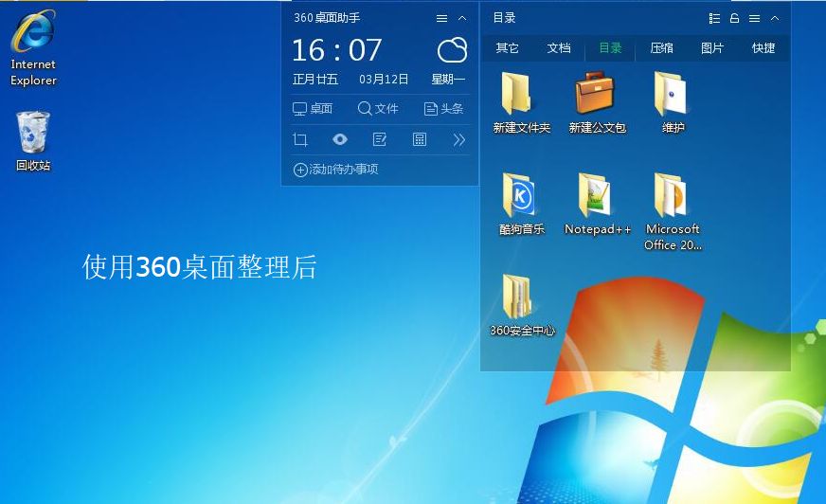Open the Internet Explorer desktop icon
The height and width of the screenshot is (504, 826).
(33, 48)
